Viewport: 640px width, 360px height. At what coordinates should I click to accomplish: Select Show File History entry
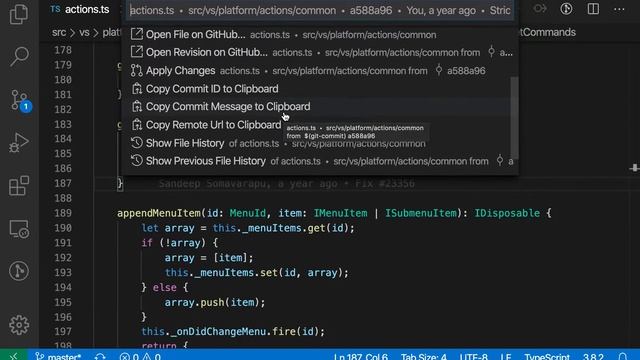click(x=320, y=143)
